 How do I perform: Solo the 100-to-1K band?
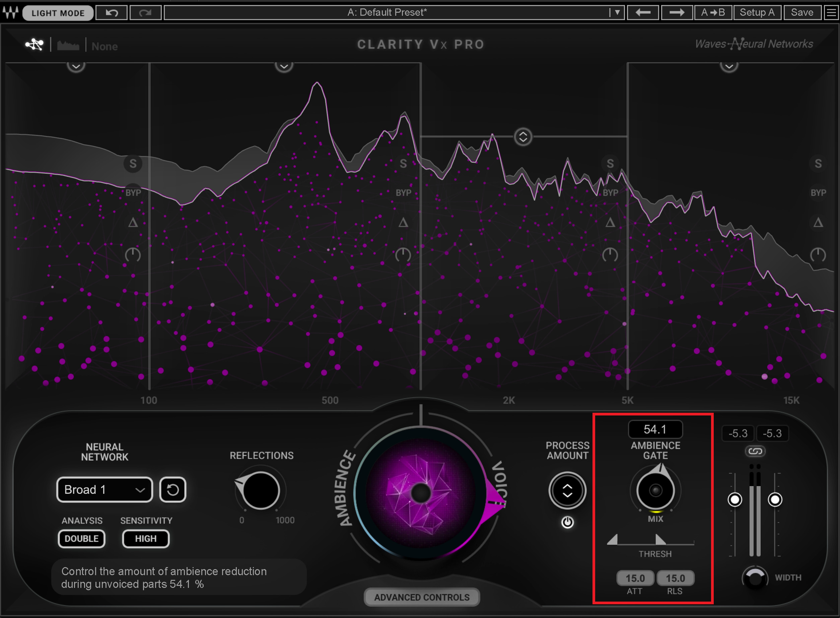(x=403, y=163)
